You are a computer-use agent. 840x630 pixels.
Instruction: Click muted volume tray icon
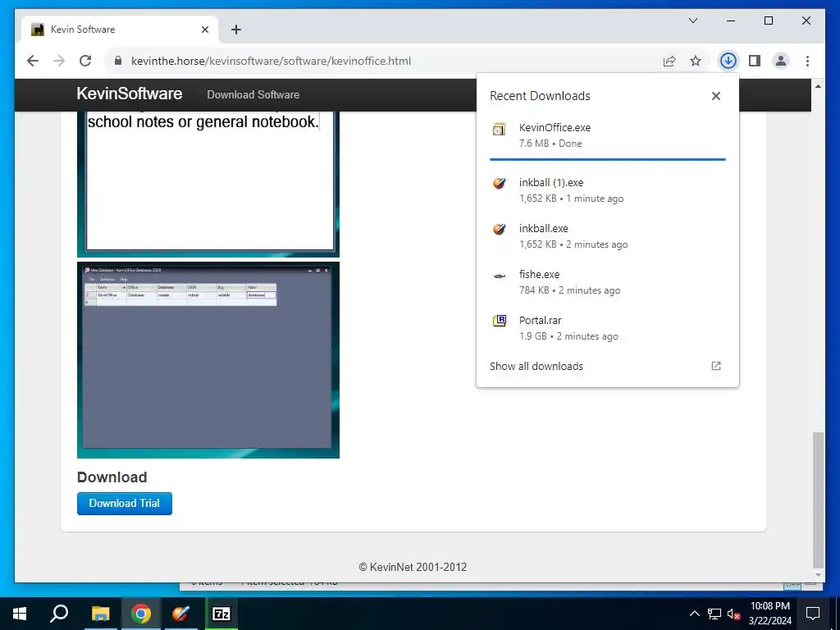(734, 614)
